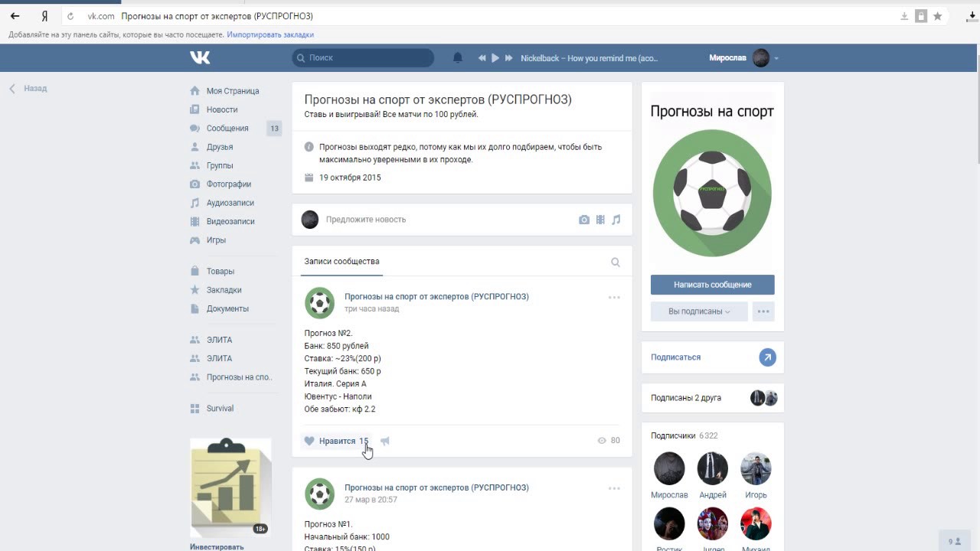Open the Мирослав profile dropdown in the header
980x551 pixels.
tap(743, 58)
